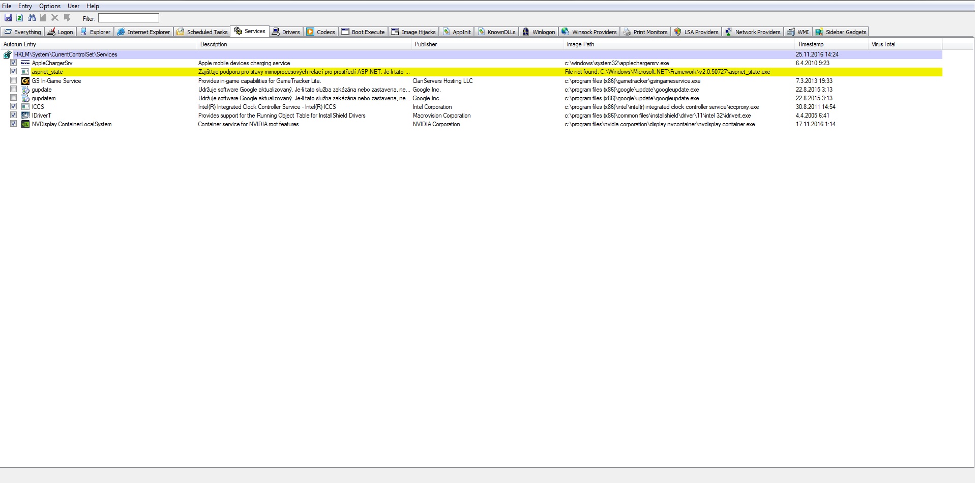
Task: Click the Properties toolbar icon
Action: [43, 18]
